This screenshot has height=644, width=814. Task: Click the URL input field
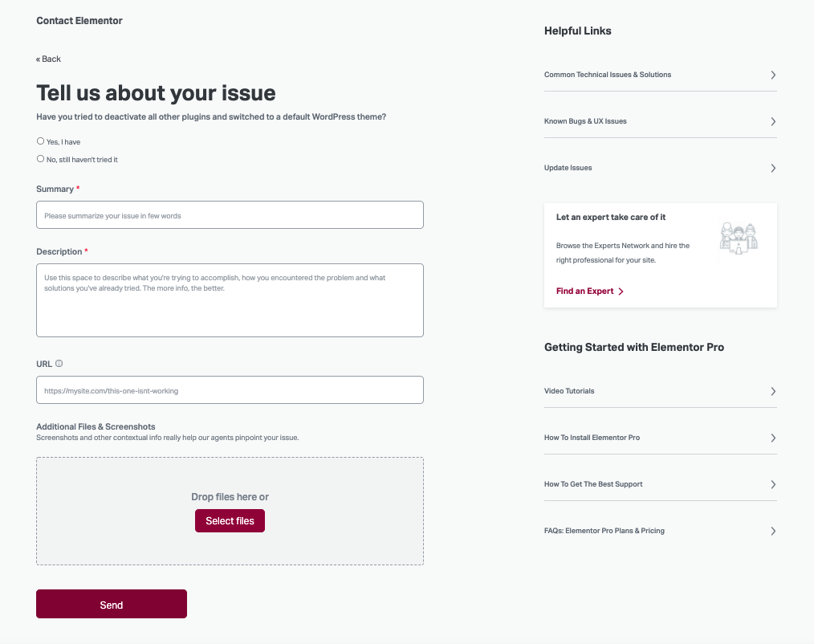click(x=230, y=390)
